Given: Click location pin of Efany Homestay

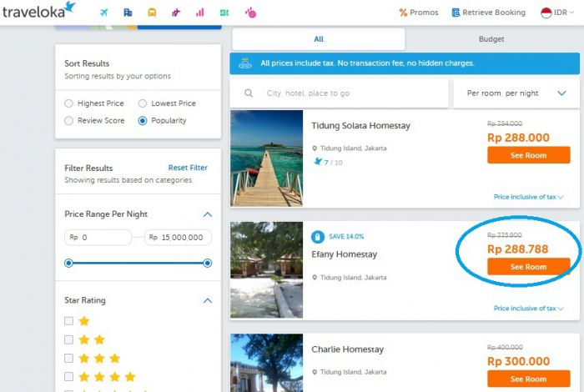Looking at the screenshot, I should click(315, 278).
